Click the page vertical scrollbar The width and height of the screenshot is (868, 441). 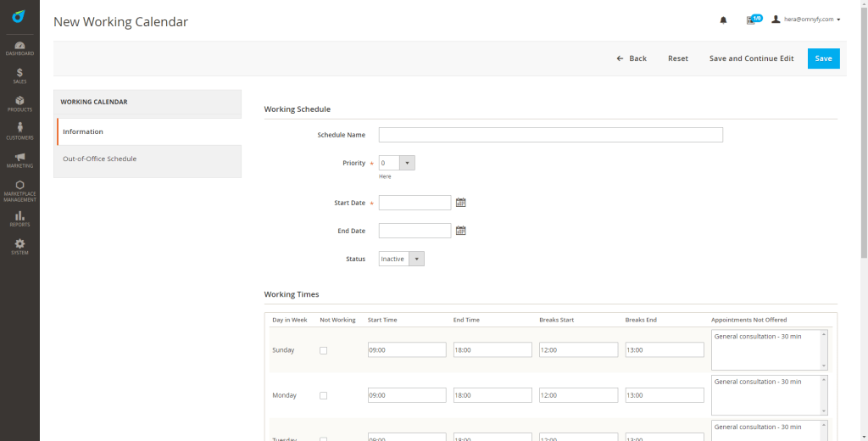[864, 133]
